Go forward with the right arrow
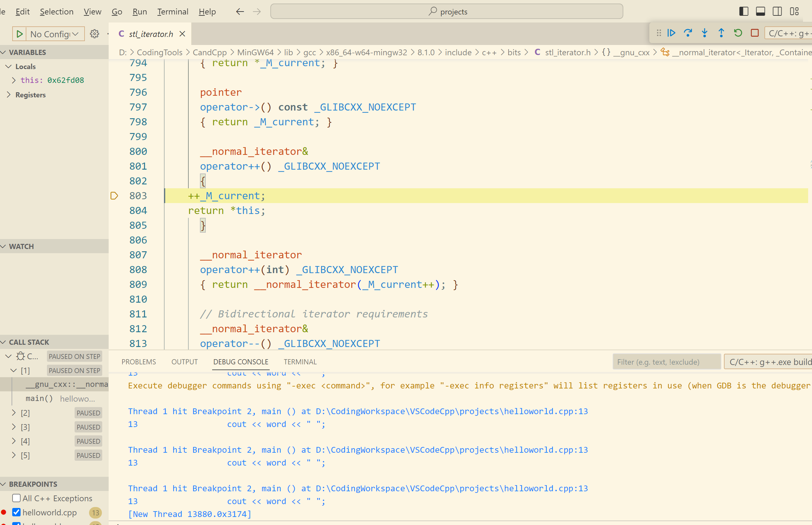 coord(257,12)
